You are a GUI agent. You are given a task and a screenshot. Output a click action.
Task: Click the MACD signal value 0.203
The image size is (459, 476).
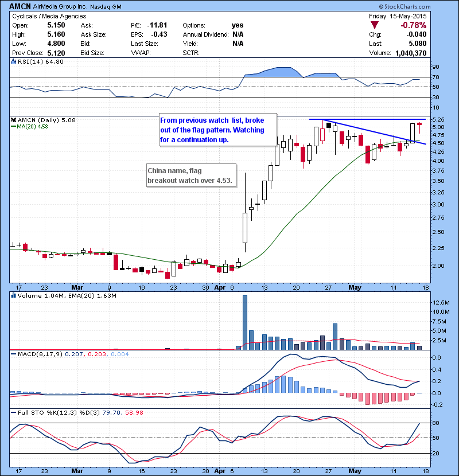97,354
